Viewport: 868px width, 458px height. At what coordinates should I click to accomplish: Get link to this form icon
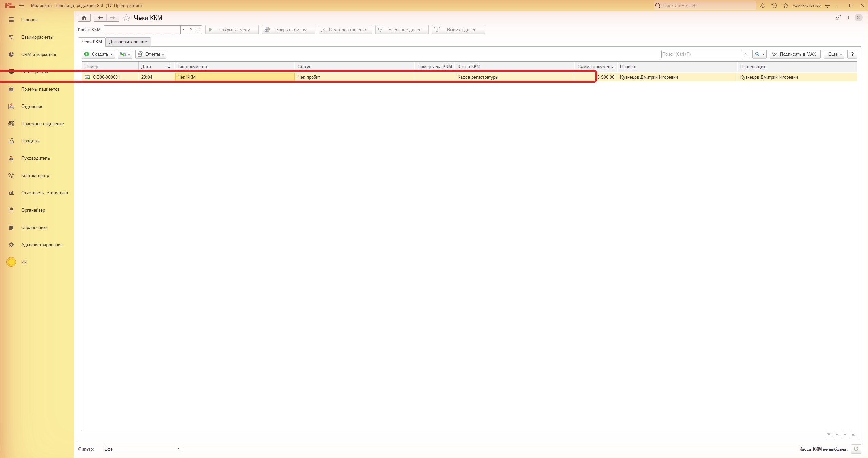click(x=838, y=18)
